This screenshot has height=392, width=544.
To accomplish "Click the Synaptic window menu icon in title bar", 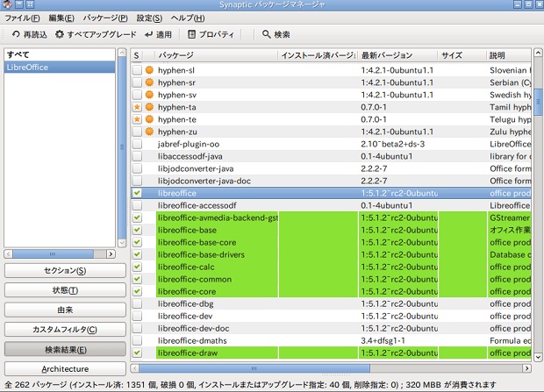I will click(x=7, y=4).
